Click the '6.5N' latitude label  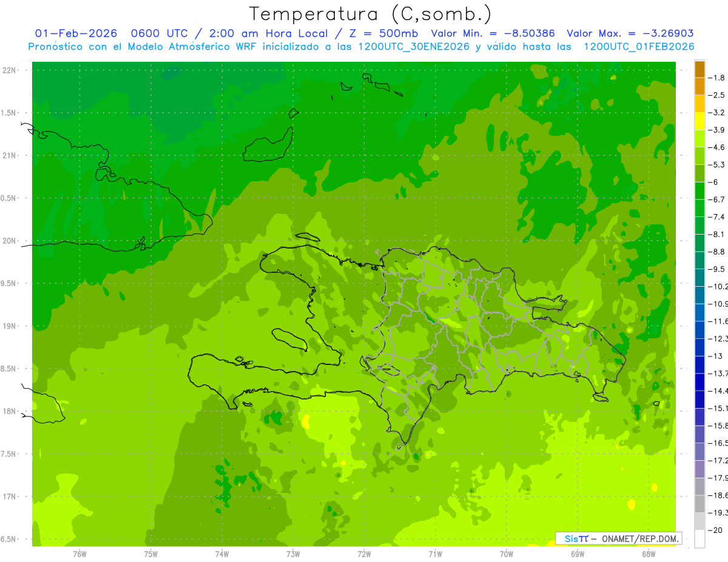8,540
